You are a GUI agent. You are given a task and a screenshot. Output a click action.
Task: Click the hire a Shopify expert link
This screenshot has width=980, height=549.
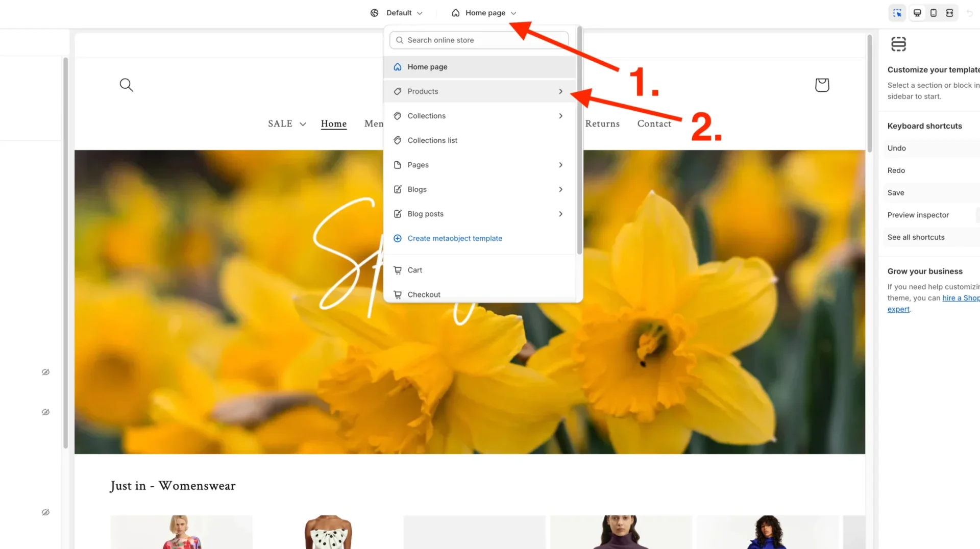[x=961, y=298]
